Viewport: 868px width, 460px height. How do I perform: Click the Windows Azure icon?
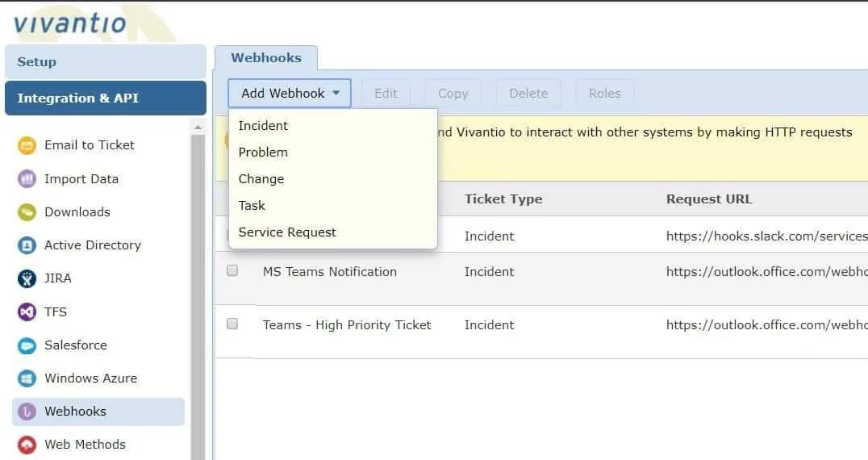pos(27,378)
